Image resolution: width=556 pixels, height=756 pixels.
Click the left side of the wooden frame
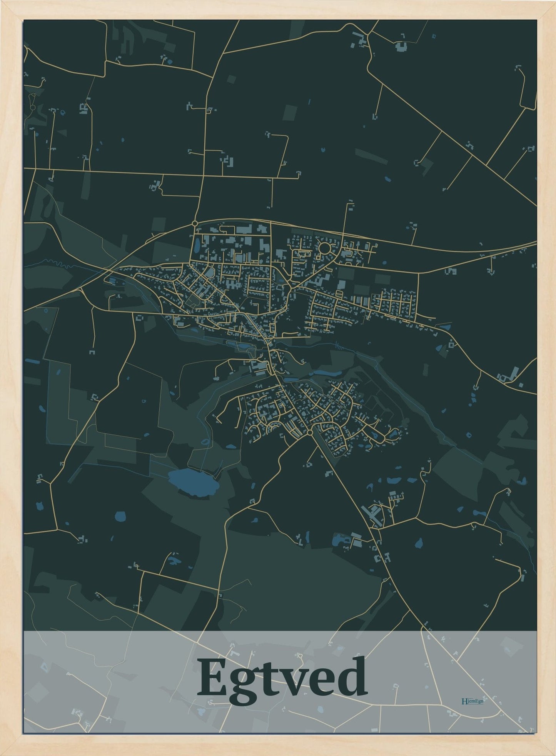(x=11, y=378)
